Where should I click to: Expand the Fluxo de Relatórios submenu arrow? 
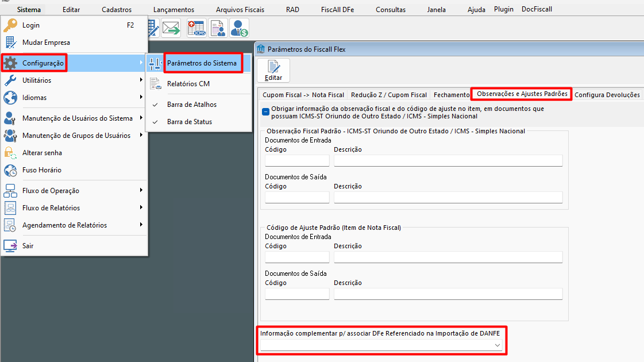141,207
